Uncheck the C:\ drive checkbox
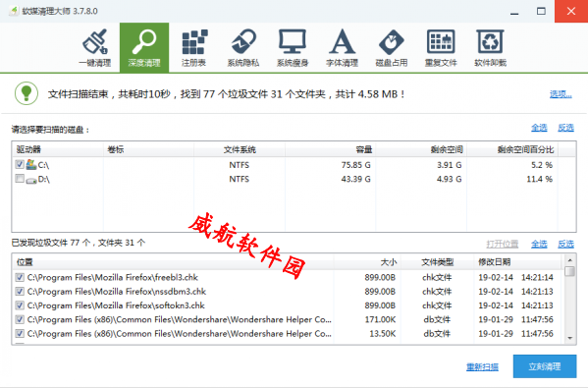 point(20,164)
